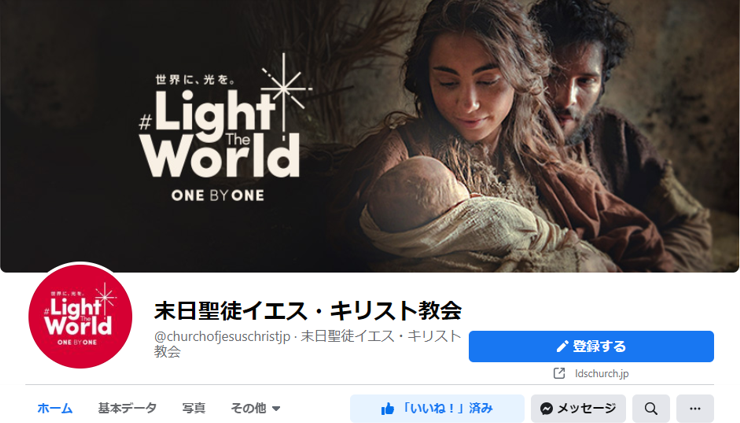This screenshot has height=423, width=740.
Task: Click the Messenger logo icon
Action: click(x=547, y=408)
